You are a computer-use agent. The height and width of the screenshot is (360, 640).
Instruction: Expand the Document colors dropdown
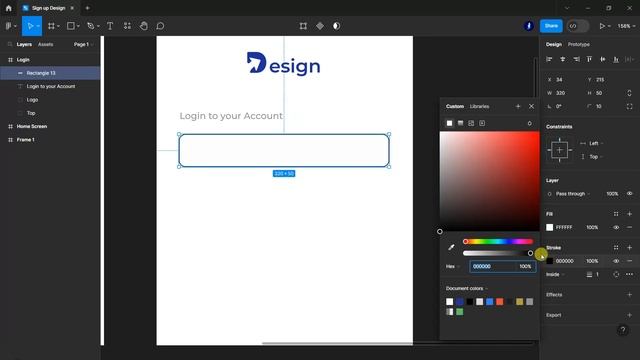click(x=467, y=288)
